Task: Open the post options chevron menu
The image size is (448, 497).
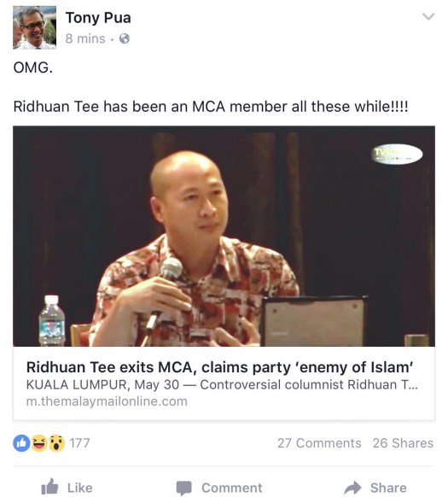Action: click(428, 16)
